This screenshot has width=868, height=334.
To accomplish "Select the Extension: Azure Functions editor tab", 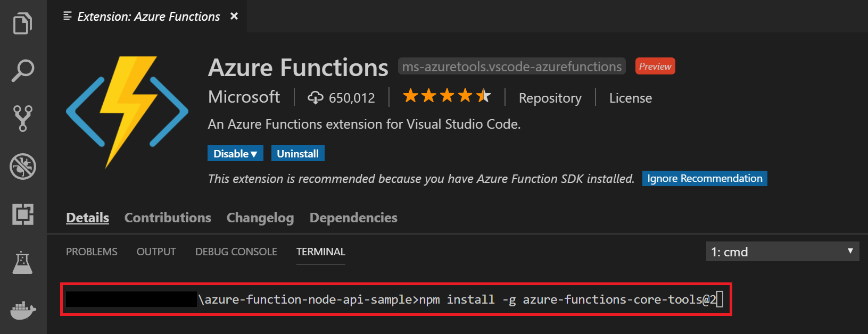I will [147, 16].
